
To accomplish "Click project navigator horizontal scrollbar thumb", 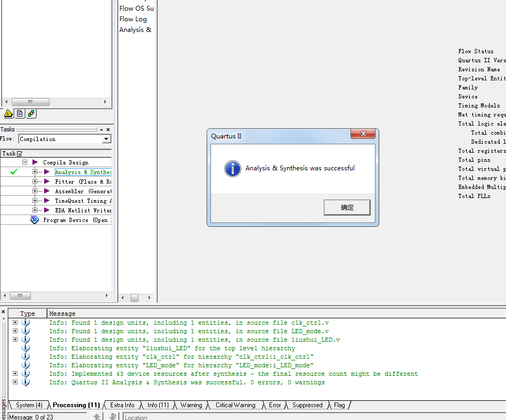I will pos(31,102).
